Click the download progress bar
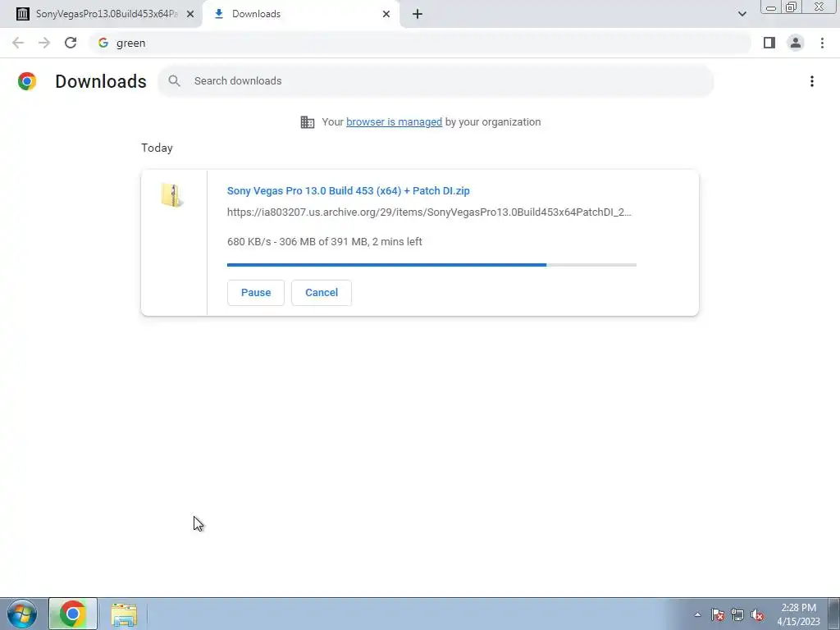Screen dimensions: 840x630 (431, 265)
